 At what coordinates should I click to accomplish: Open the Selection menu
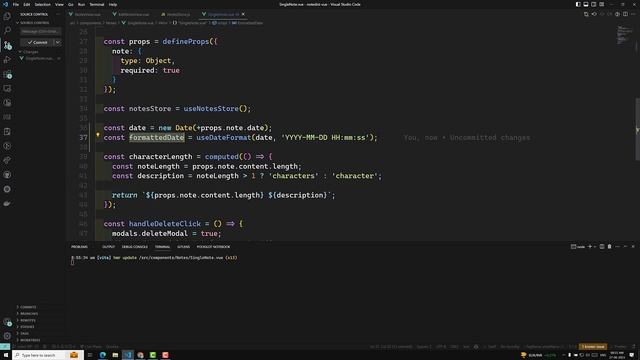tap(42, 4)
